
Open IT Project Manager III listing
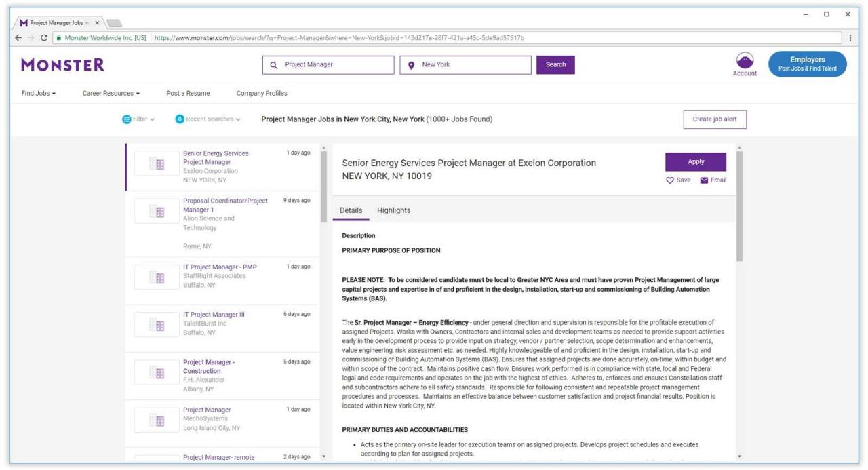[x=222, y=328]
